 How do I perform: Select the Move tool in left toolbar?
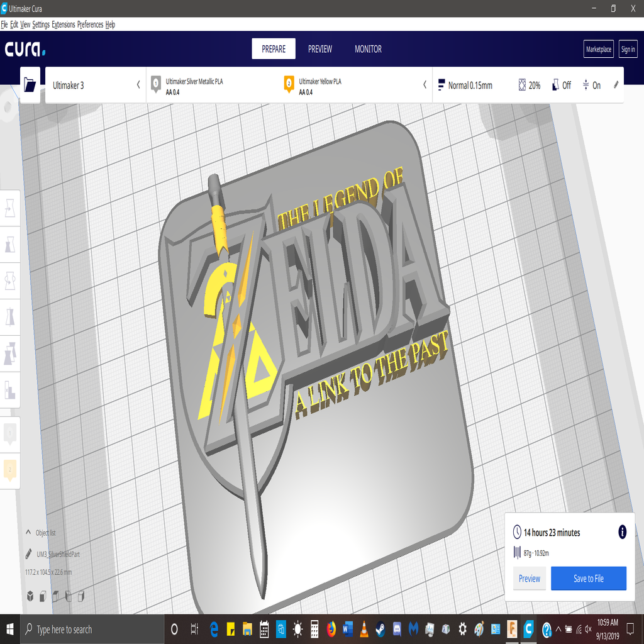[x=10, y=208]
